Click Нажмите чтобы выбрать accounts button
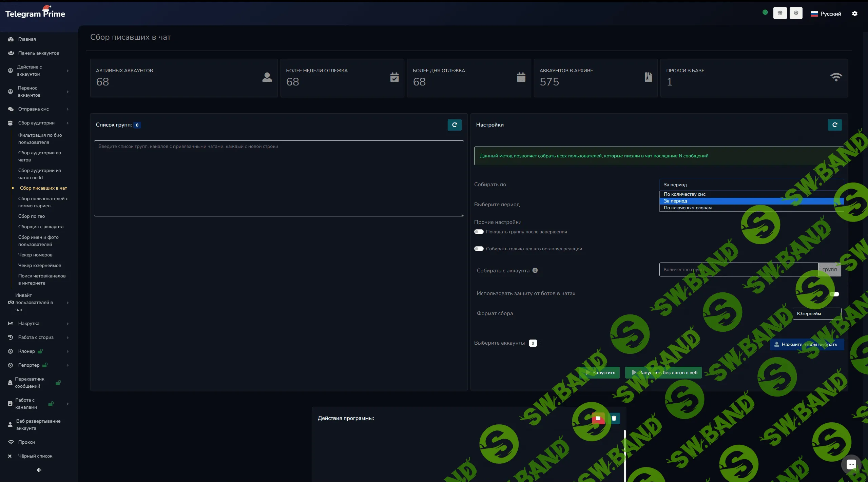 (806, 344)
